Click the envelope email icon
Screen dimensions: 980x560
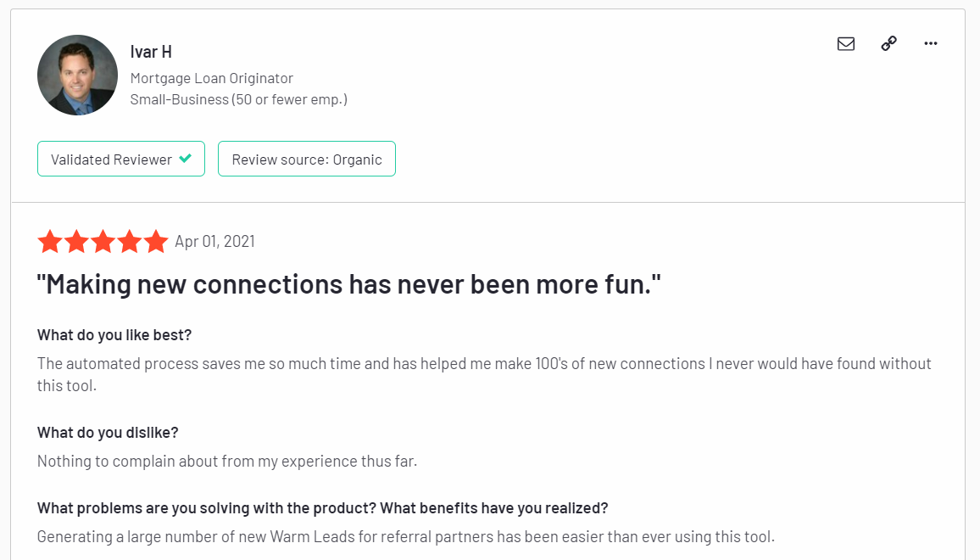coord(845,44)
